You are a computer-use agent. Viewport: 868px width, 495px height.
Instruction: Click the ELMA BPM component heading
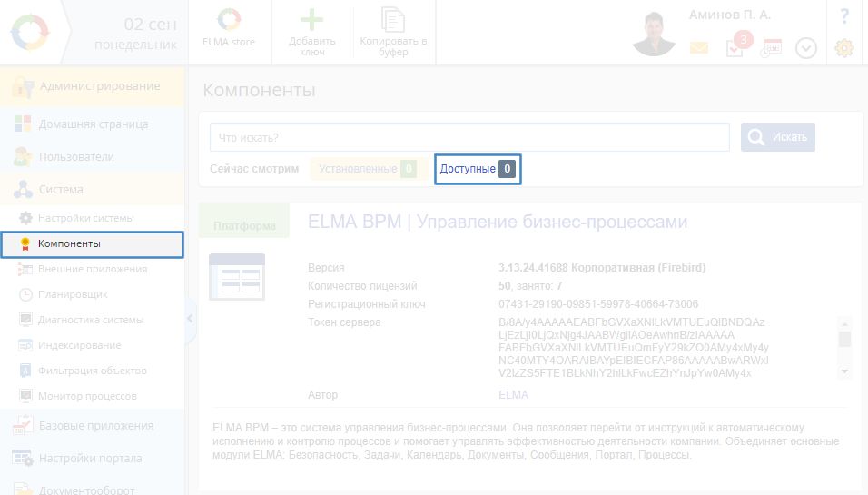[498, 222]
